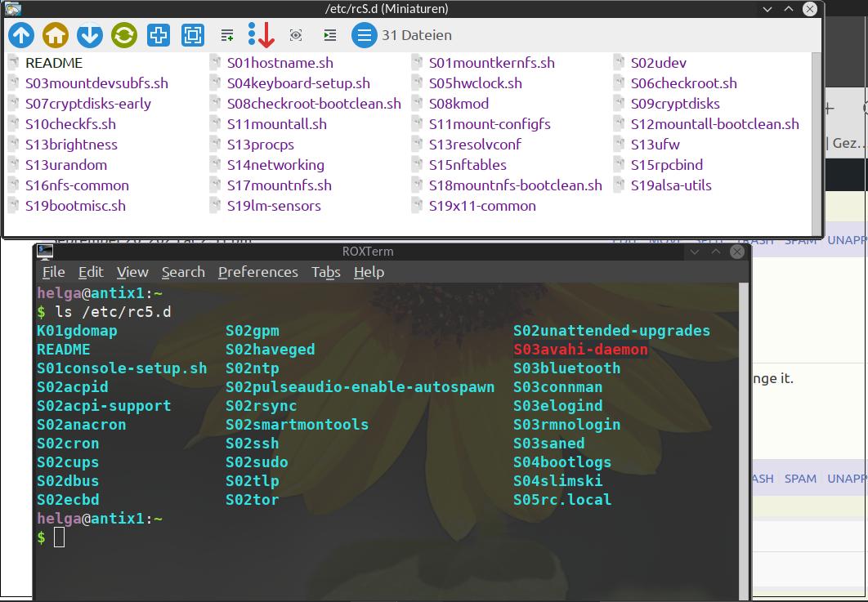Click the blue down arrow toolbar icon

[x=90, y=35]
